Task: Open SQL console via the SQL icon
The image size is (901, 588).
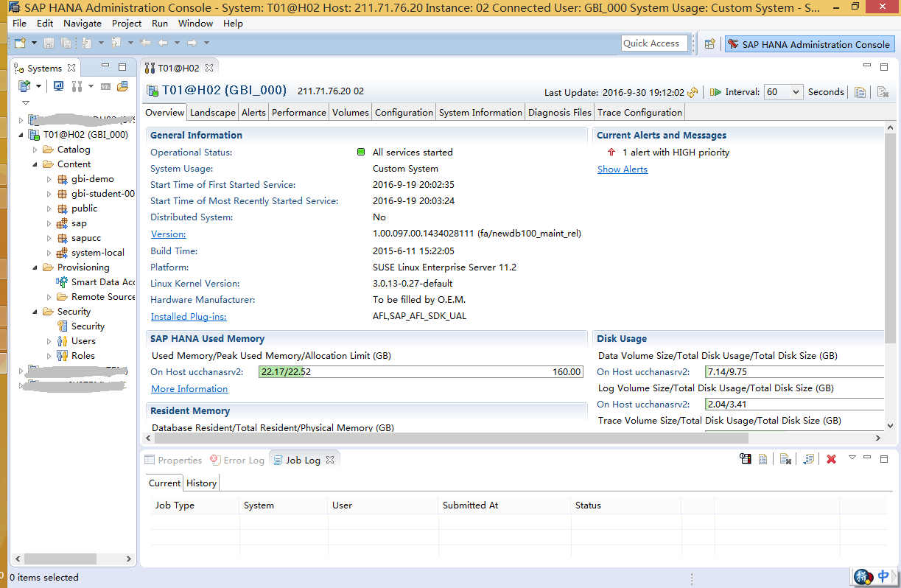Action: click(x=105, y=86)
